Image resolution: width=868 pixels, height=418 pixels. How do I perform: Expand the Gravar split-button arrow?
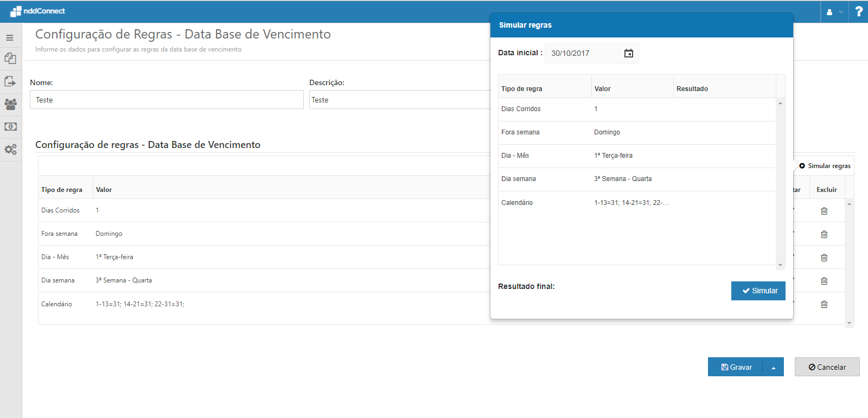pos(773,367)
